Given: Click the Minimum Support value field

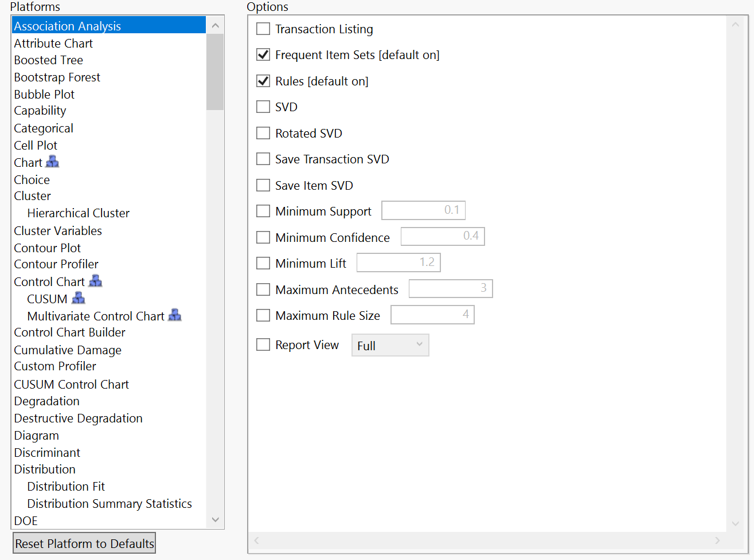Looking at the screenshot, I should (423, 210).
